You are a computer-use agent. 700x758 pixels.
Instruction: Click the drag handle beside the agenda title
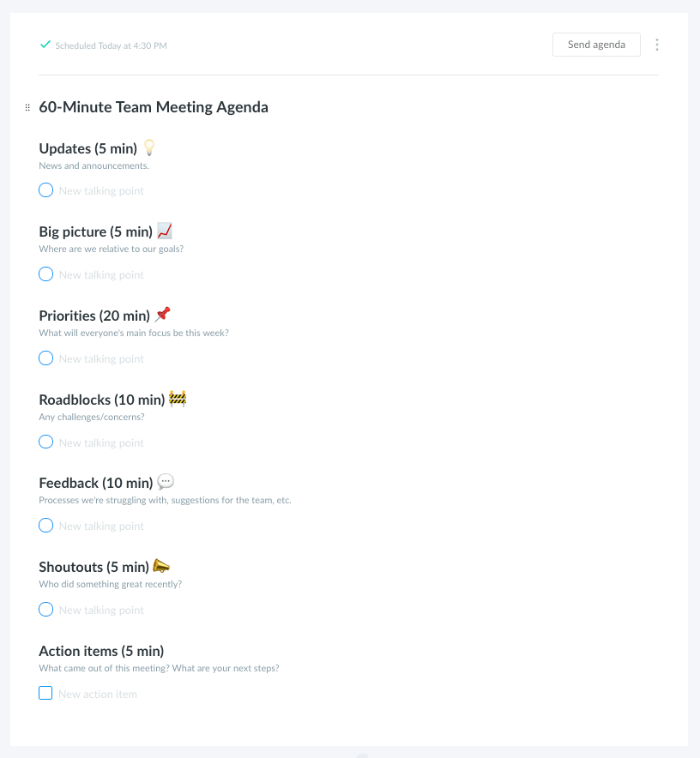click(x=27, y=107)
